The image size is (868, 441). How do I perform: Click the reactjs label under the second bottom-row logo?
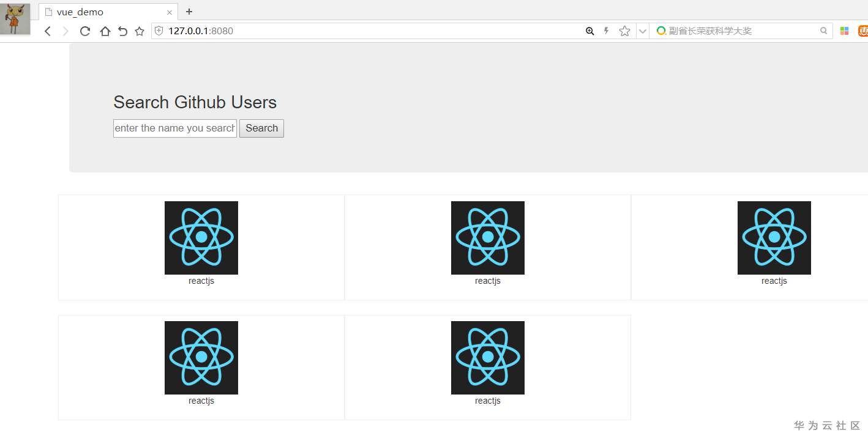pos(488,401)
